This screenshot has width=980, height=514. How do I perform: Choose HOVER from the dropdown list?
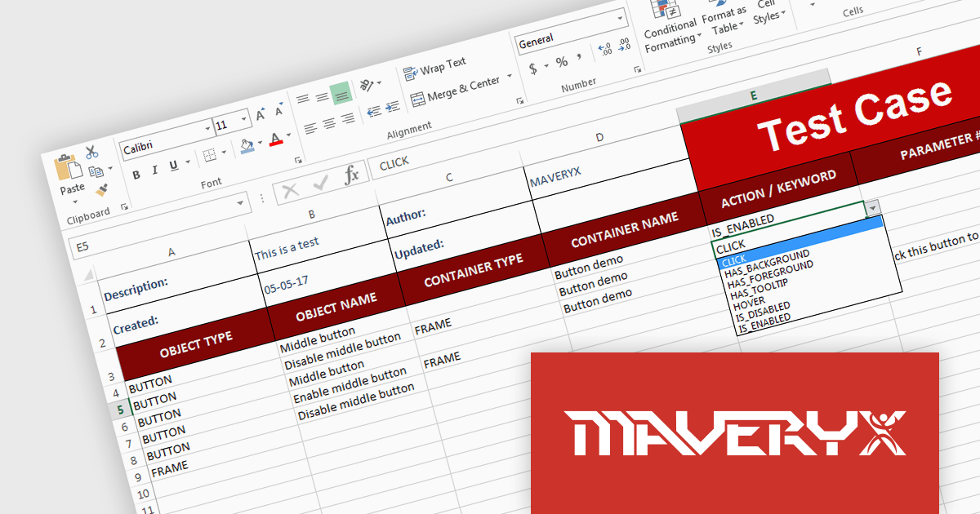pyautogui.click(x=749, y=304)
